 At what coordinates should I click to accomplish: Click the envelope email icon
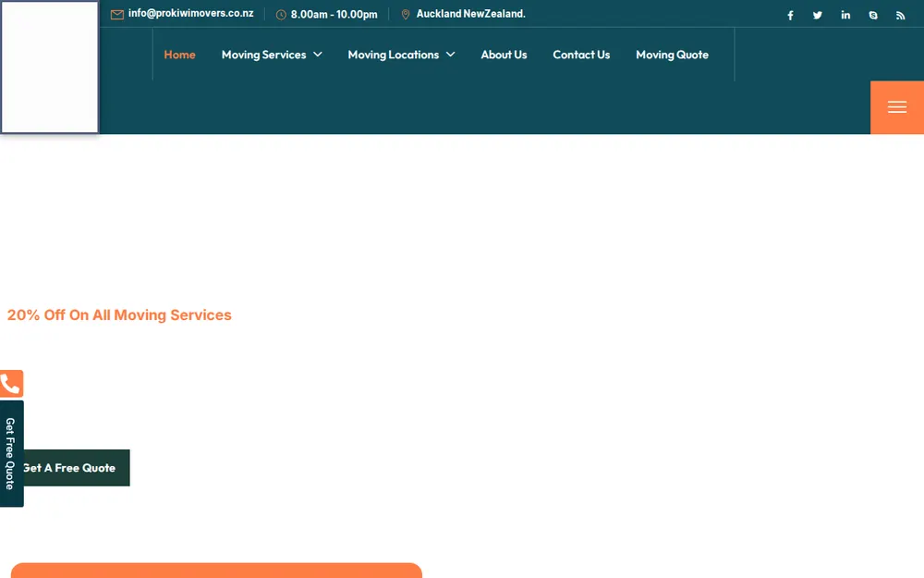(x=117, y=15)
